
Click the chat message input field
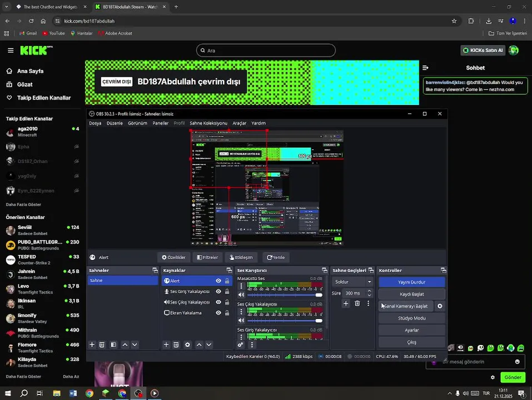475,362
